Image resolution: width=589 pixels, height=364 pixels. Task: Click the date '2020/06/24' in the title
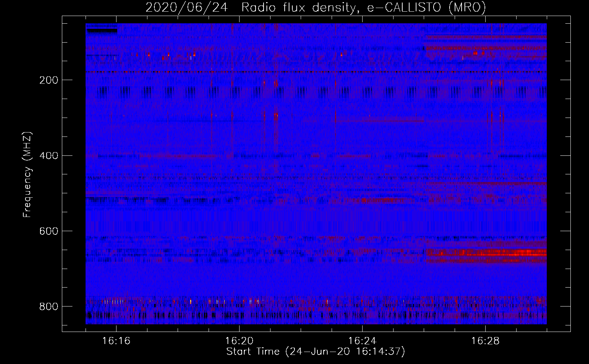pos(187,7)
